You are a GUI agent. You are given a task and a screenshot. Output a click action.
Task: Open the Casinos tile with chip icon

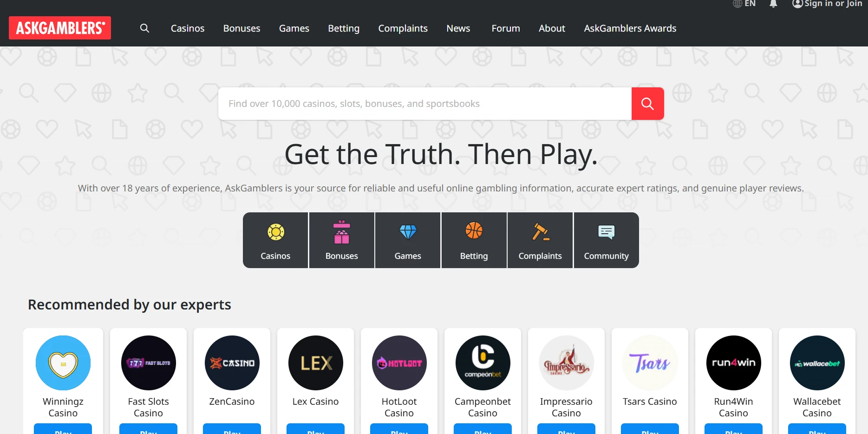pos(275,240)
